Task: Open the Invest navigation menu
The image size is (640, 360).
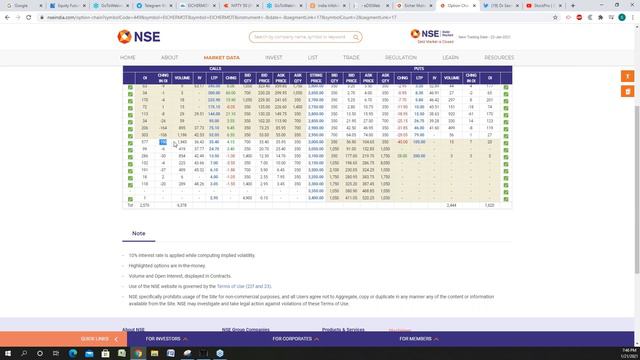Action: tap(273, 58)
